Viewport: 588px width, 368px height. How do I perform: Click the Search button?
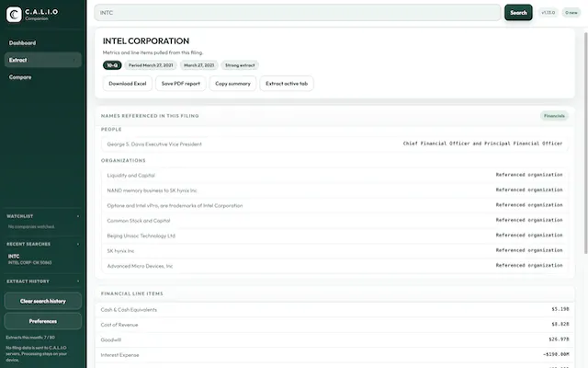pos(518,13)
